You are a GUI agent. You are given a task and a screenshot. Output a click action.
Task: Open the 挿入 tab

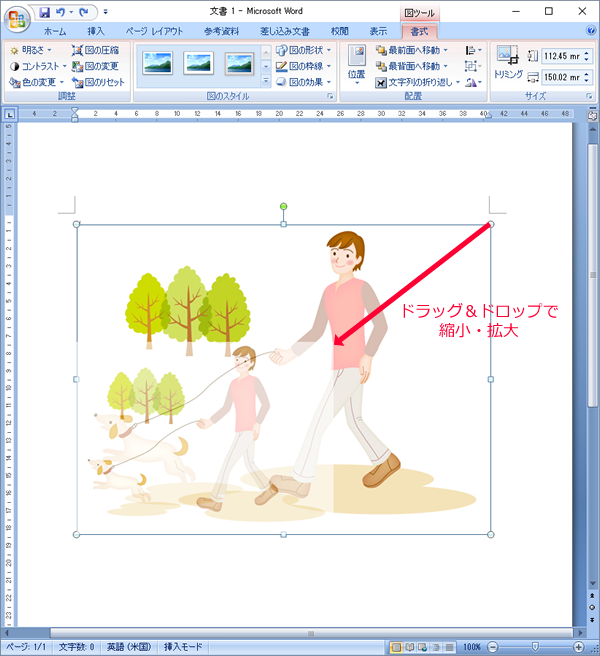pos(96,31)
